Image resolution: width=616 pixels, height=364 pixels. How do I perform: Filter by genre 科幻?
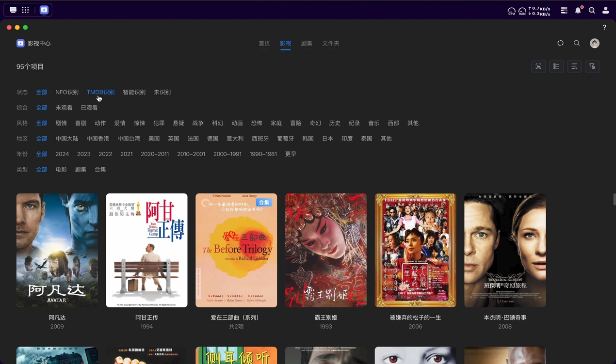[217, 123]
